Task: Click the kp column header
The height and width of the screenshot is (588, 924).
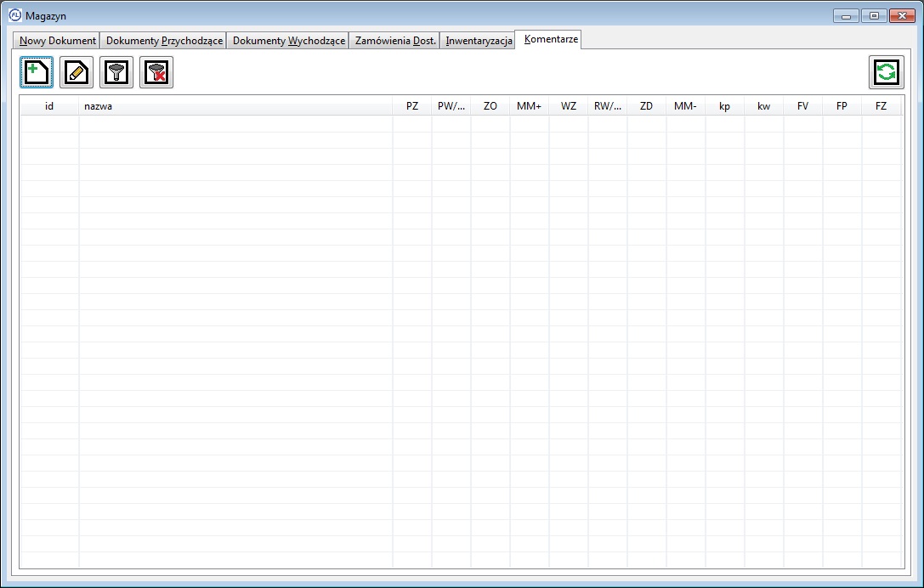Action: pos(725,106)
